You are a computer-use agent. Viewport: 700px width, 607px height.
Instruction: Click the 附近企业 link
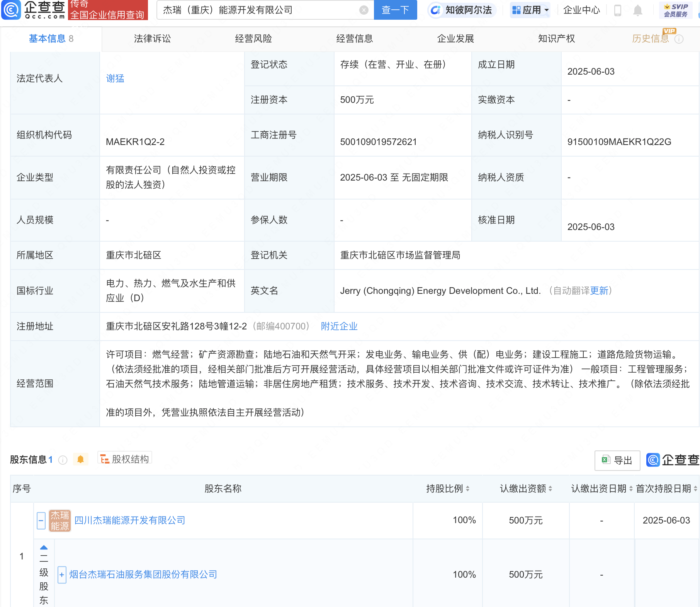tap(339, 326)
